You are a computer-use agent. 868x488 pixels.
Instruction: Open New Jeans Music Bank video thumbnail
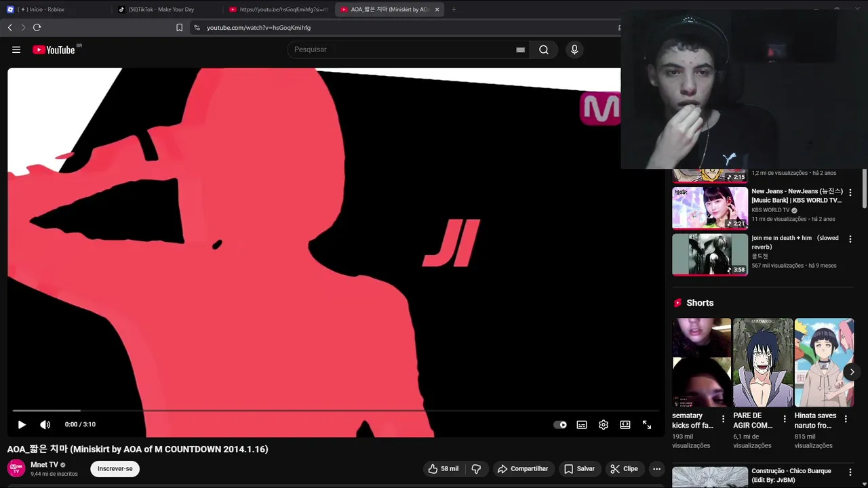coord(710,208)
